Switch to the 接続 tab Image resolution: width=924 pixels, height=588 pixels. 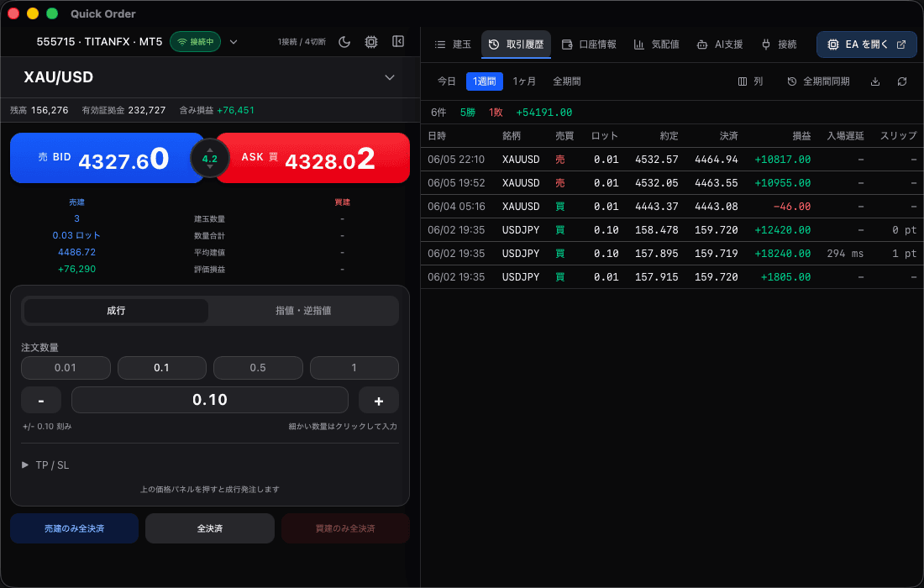pos(779,45)
